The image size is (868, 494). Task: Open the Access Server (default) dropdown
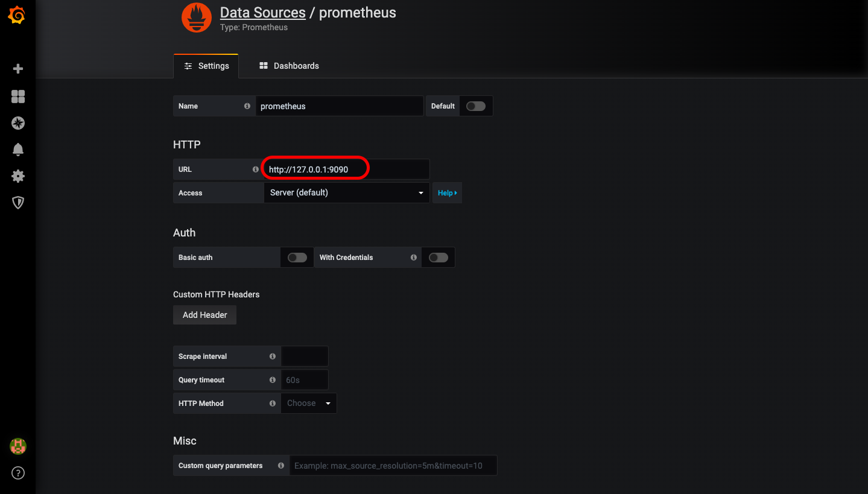(346, 193)
